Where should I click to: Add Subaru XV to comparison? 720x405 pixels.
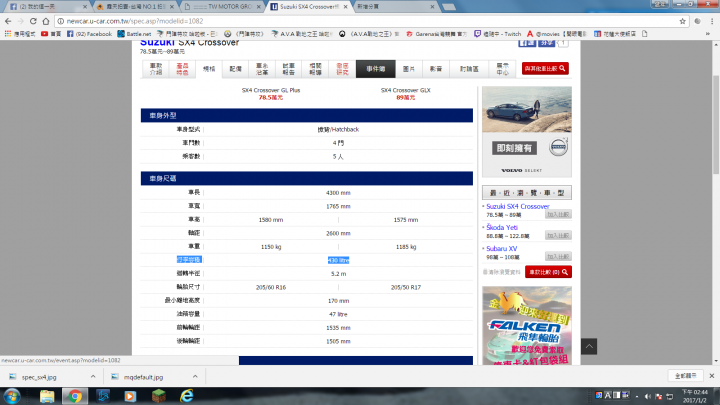tap(558, 257)
